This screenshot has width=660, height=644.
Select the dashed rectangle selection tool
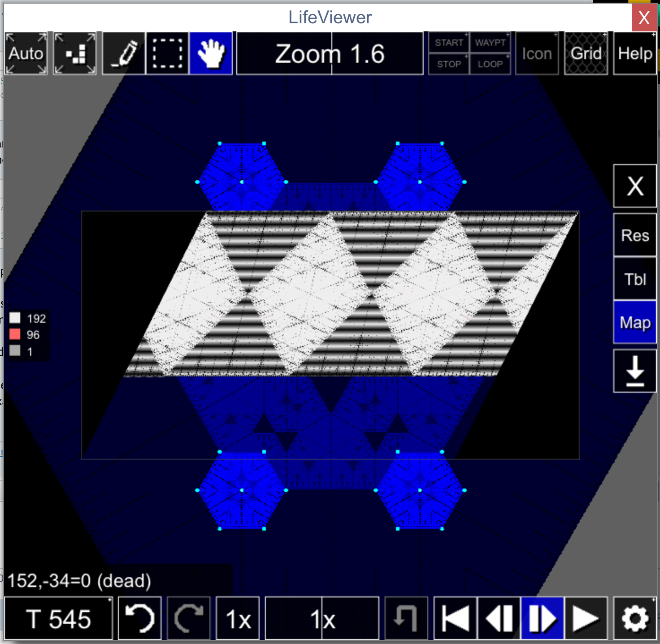coord(168,53)
